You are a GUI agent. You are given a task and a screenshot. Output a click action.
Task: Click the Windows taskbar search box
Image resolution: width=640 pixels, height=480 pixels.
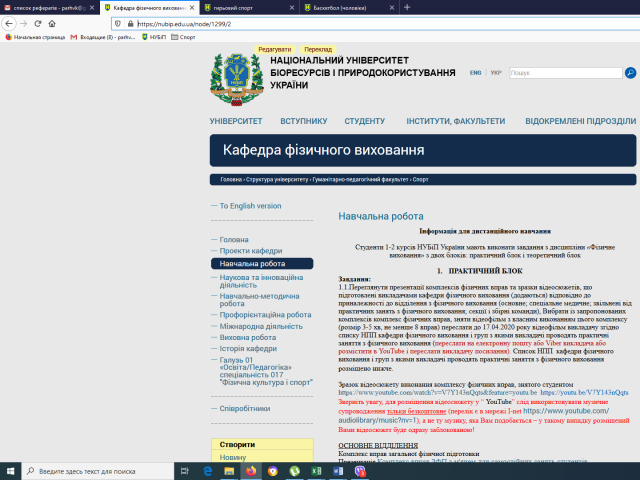[x=98, y=471]
